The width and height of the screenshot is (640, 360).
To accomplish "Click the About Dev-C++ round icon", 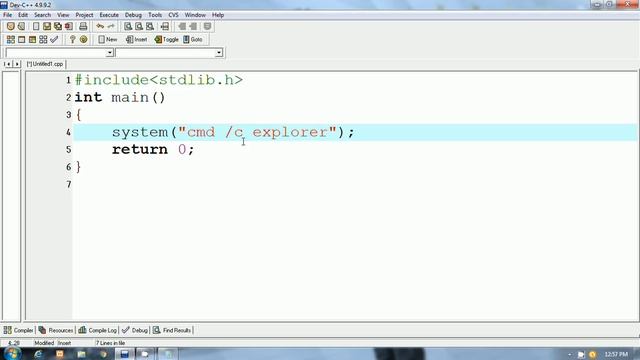I will click(x=83, y=40).
